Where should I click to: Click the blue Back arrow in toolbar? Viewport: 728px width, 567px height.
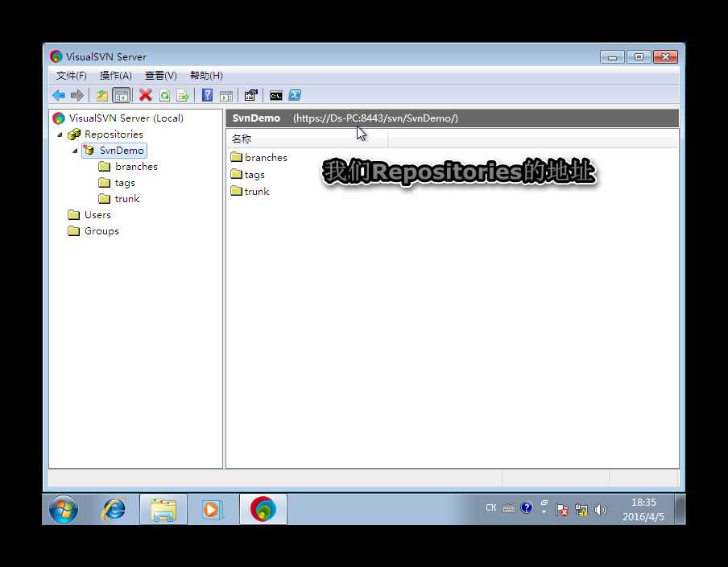coord(59,96)
